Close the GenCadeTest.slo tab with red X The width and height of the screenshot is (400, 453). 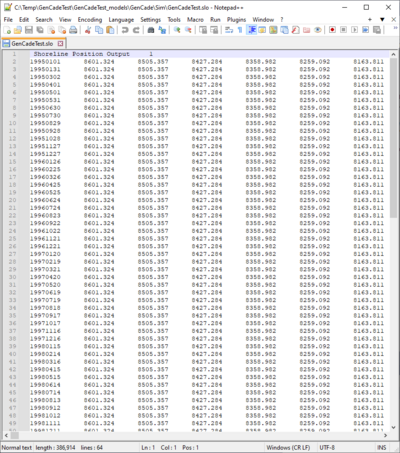point(60,44)
